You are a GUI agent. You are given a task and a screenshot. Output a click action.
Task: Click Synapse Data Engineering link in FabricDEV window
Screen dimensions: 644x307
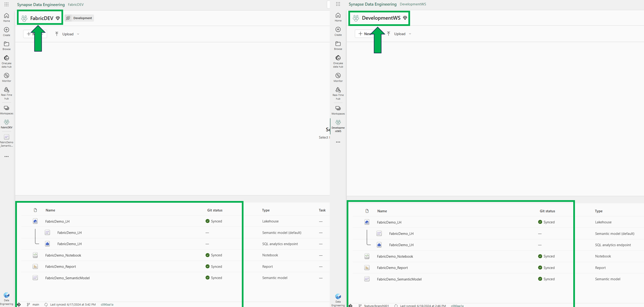pyautogui.click(x=41, y=4)
